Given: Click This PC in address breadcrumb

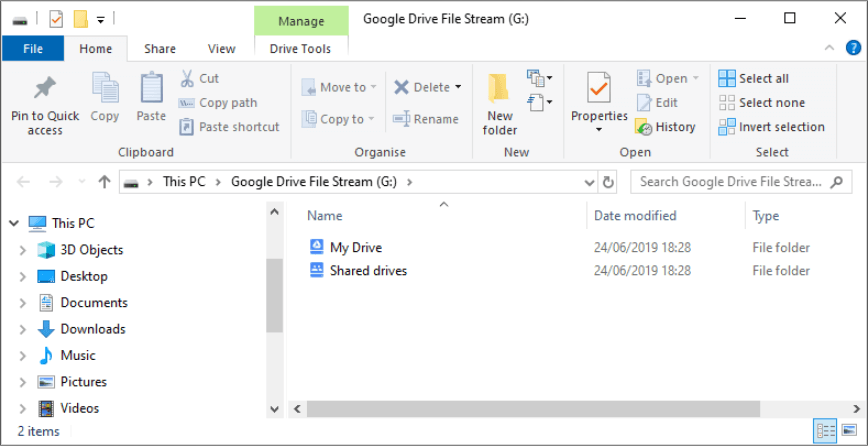Looking at the screenshot, I should click(184, 181).
